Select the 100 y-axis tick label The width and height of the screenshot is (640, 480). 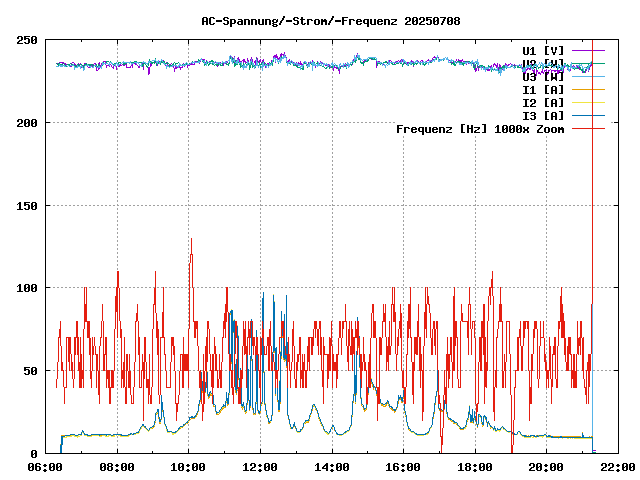pos(27,288)
